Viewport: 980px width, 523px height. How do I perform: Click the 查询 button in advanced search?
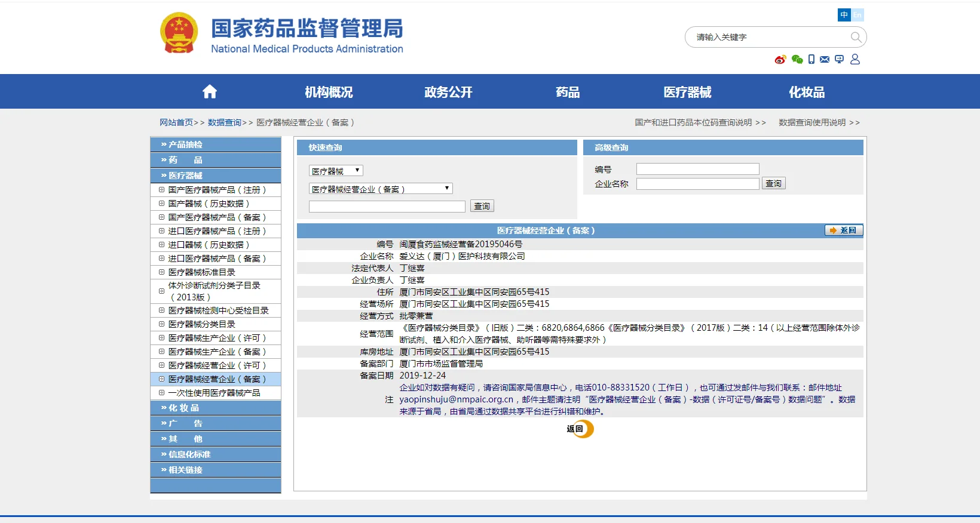(773, 184)
